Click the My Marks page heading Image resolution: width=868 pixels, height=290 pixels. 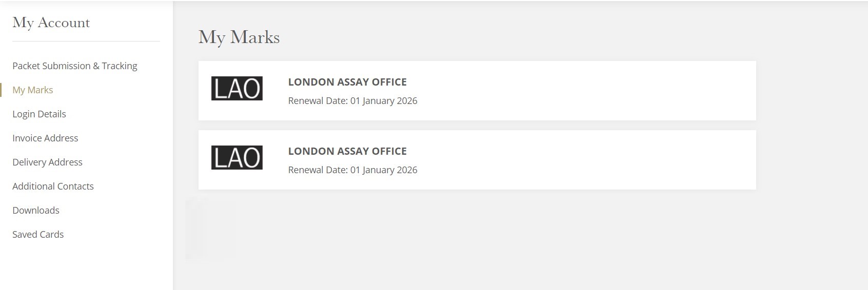239,37
